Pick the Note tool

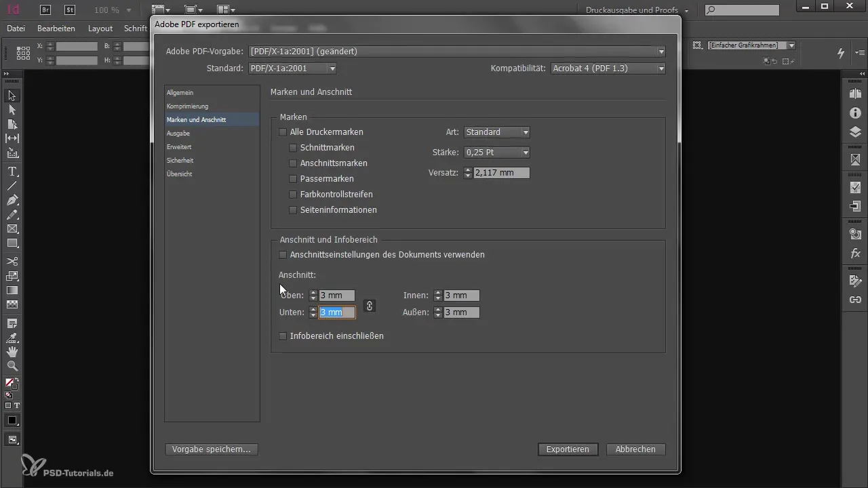pyautogui.click(x=12, y=323)
